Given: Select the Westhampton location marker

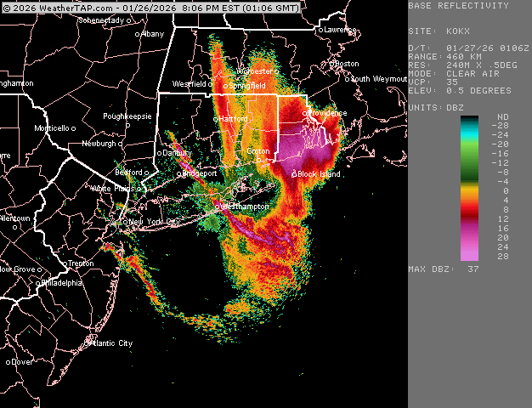Looking at the screenshot, I should (217, 207).
